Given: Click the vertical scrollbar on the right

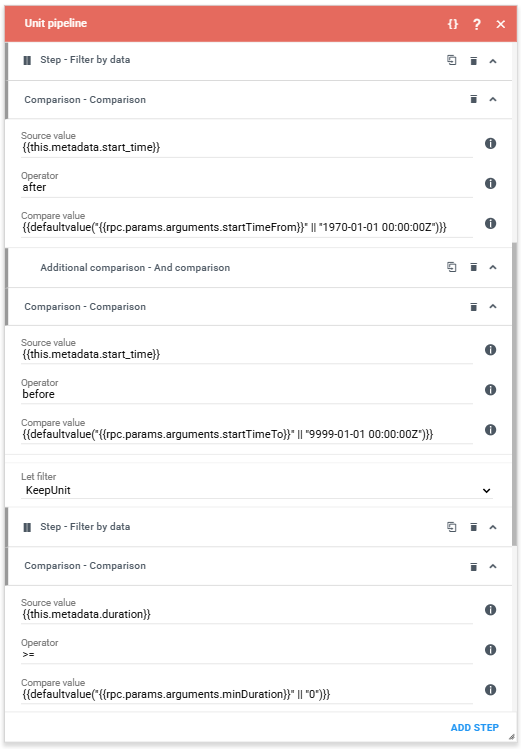Looking at the screenshot, I should click(x=515, y=394).
